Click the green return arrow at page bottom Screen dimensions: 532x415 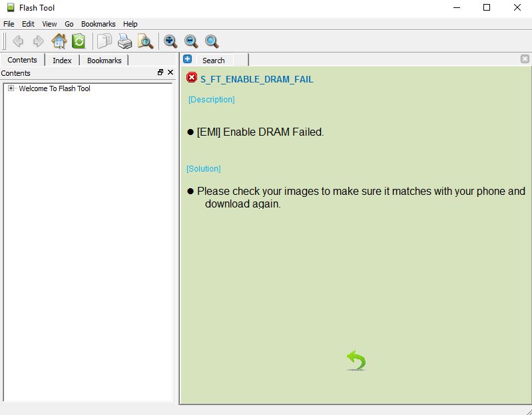click(x=356, y=360)
